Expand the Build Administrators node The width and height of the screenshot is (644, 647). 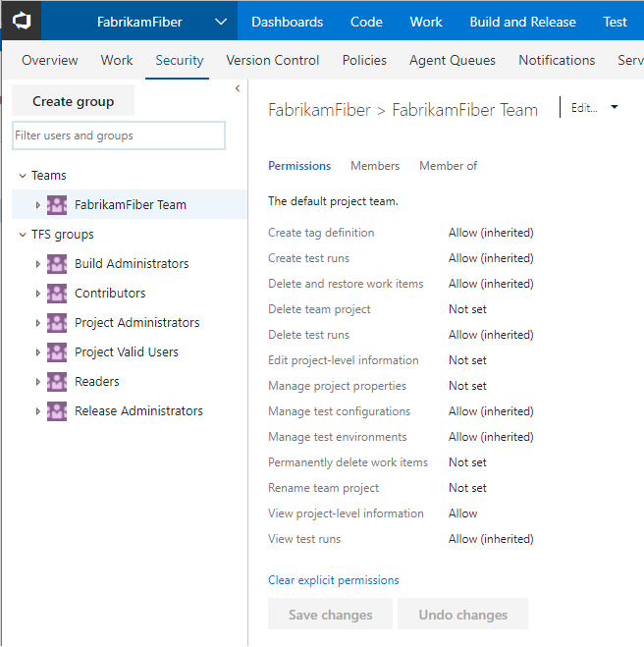point(37,264)
